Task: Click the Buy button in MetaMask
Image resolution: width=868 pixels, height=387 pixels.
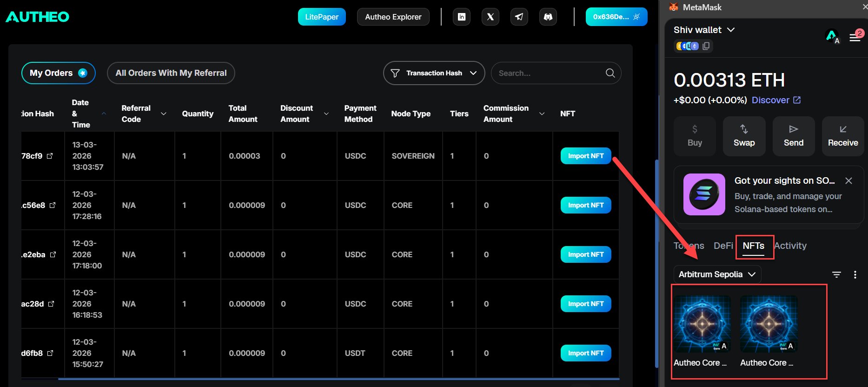Action: pyautogui.click(x=695, y=136)
